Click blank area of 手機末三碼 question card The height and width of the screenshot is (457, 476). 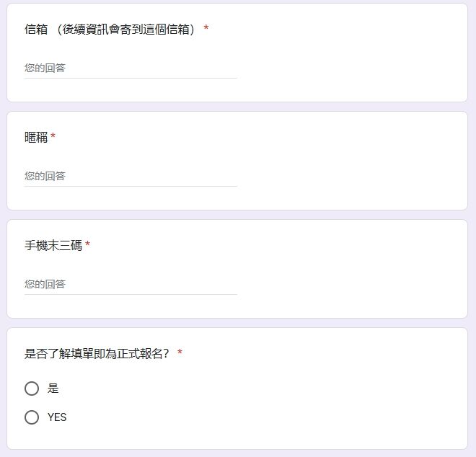point(349,269)
